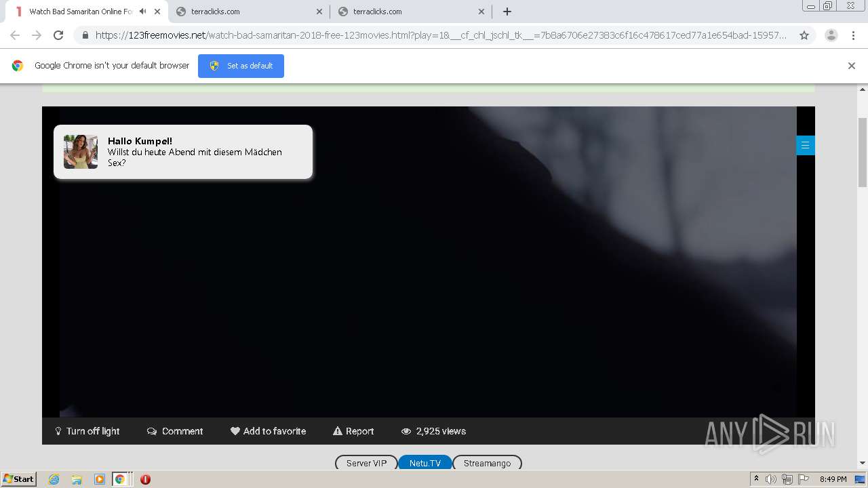Report a problem with video
868x488 pixels.
pos(353,431)
